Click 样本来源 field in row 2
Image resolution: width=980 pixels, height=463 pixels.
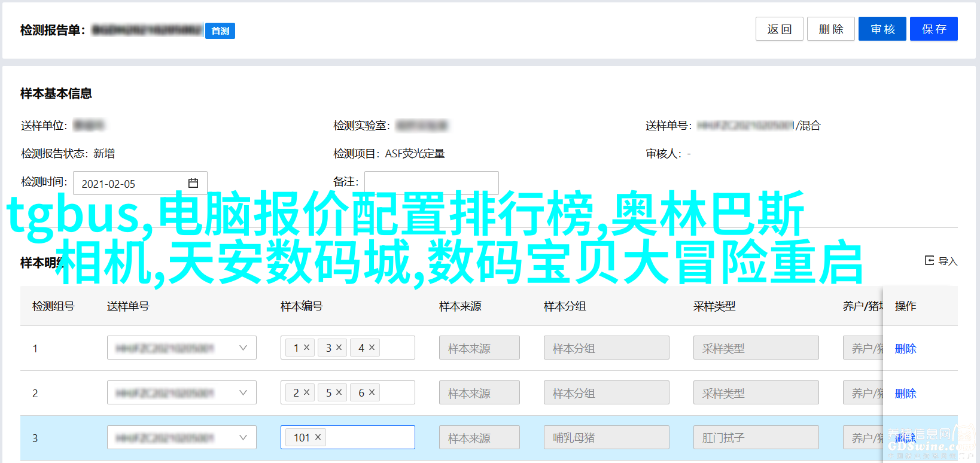(x=479, y=392)
